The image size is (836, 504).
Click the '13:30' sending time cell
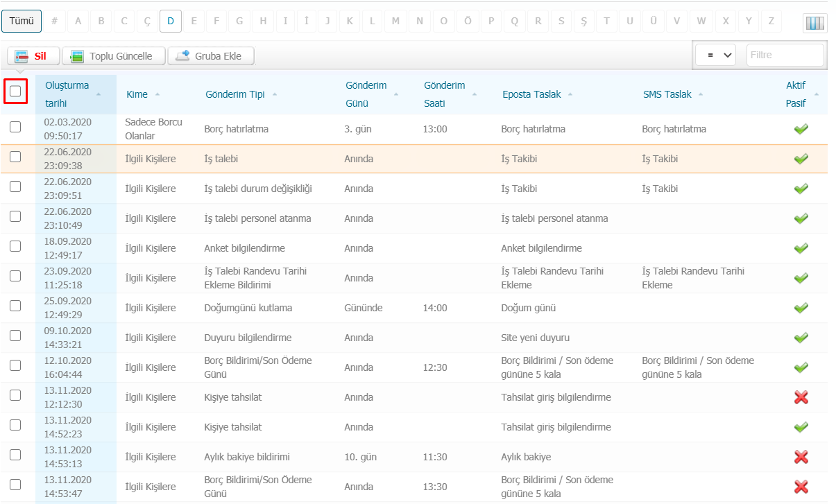[x=435, y=487]
